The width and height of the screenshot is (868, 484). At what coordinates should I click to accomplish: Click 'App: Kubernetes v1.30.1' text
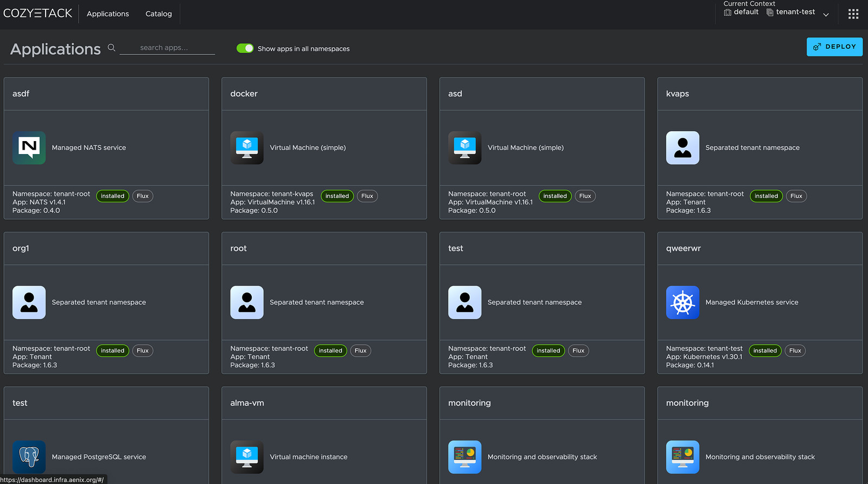pos(704,357)
